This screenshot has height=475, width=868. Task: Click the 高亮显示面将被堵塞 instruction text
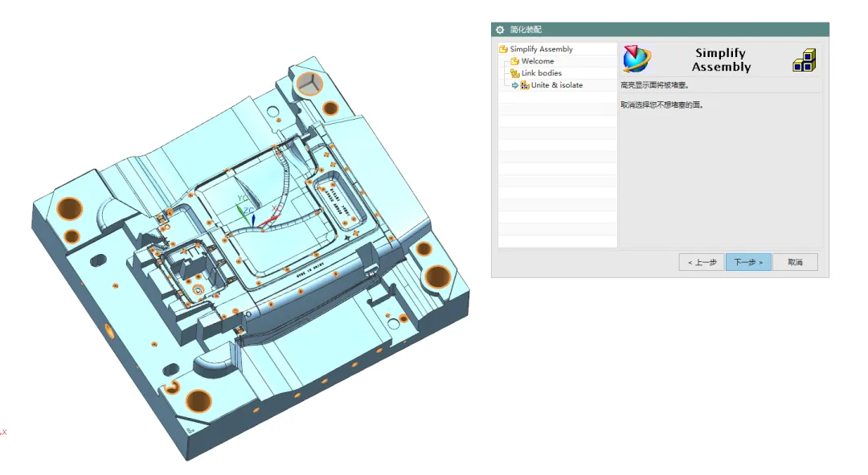(x=654, y=85)
